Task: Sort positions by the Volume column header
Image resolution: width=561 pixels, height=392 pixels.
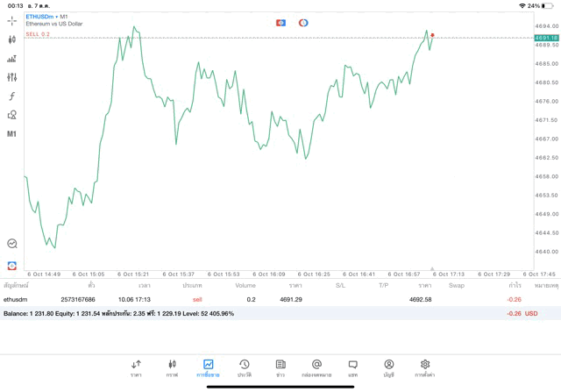Action: [x=245, y=285]
